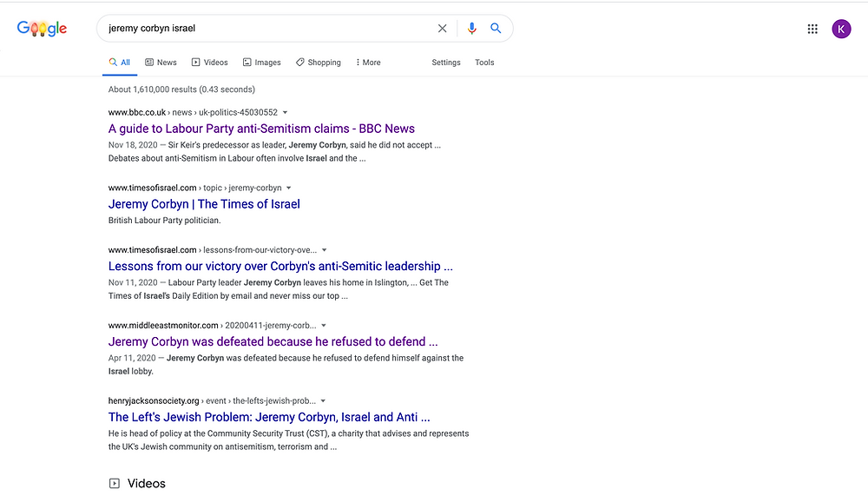This screenshot has height=496, width=868.
Task: Open the More search categories menu
Action: point(368,63)
